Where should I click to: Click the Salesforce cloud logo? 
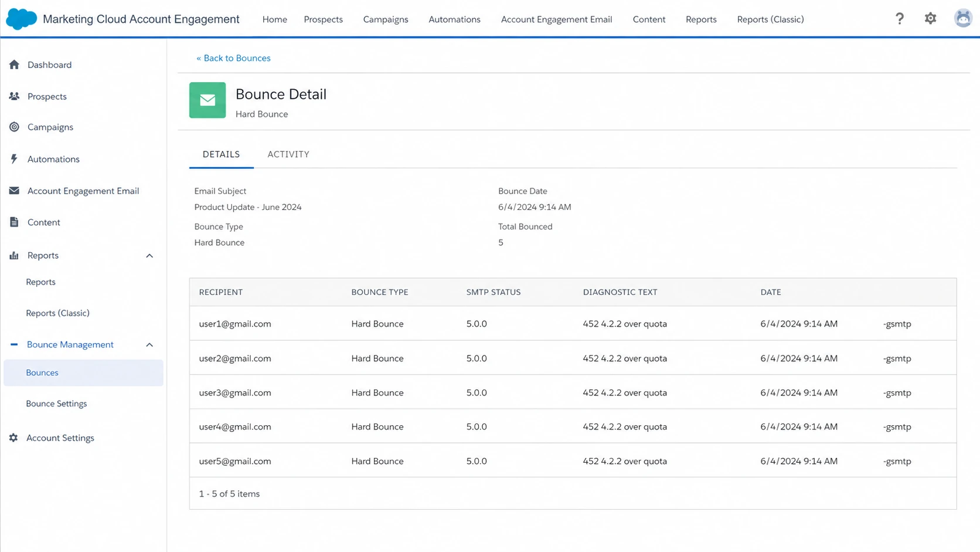point(21,19)
